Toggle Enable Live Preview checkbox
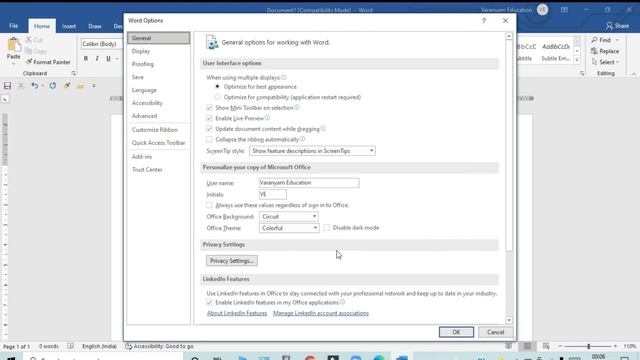Image resolution: width=640 pixels, height=360 pixels. [209, 118]
